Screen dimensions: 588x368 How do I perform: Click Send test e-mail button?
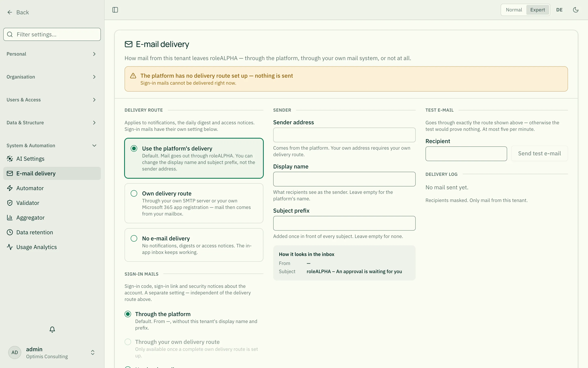pyautogui.click(x=539, y=154)
